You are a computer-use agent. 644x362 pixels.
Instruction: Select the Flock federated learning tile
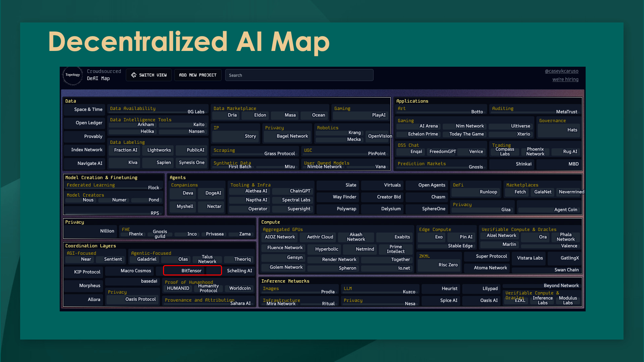pyautogui.click(x=153, y=188)
